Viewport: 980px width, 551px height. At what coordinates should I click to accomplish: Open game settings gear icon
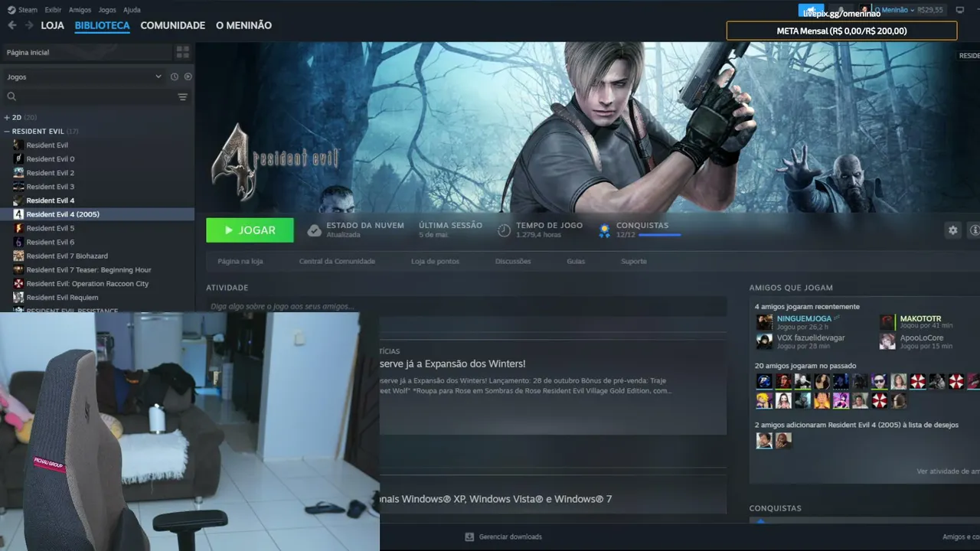[x=952, y=230]
